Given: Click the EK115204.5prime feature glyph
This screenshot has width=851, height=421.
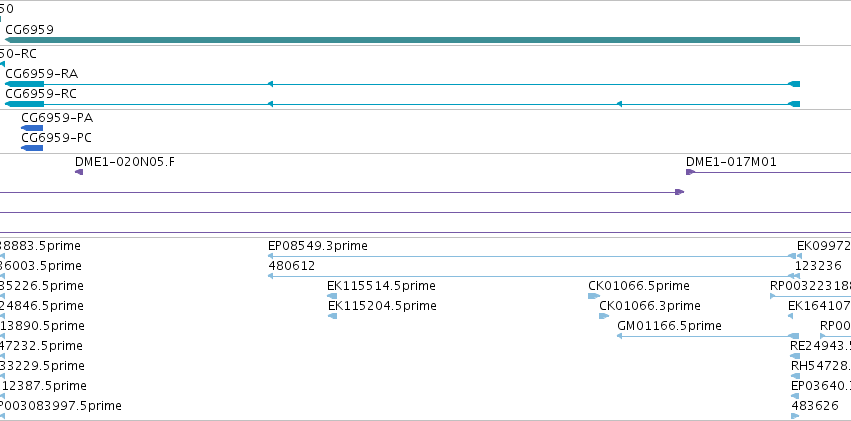Looking at the screenshot, I should click(333, 316).
